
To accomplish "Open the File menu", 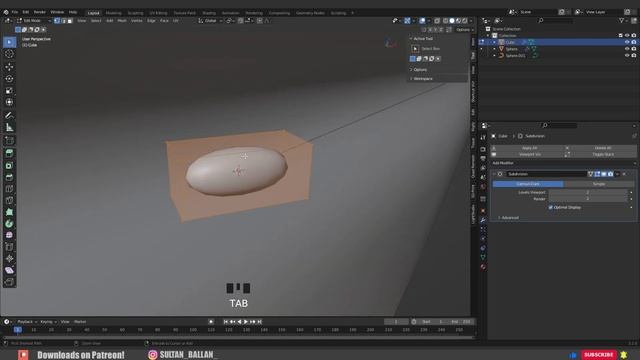I will [x=15, y=12].
